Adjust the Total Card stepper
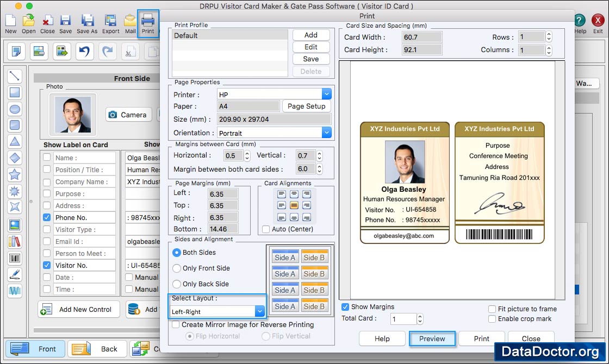The image size is (609, 364). point(420,319)
